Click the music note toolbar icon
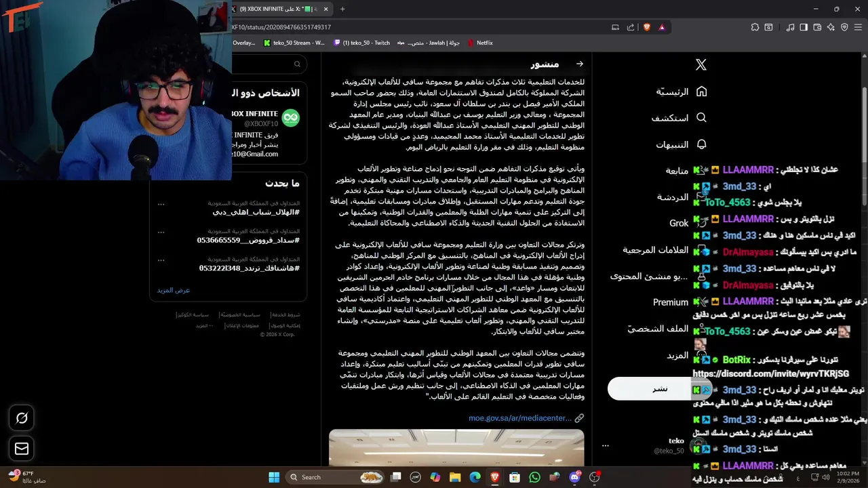 click(790, 27)
